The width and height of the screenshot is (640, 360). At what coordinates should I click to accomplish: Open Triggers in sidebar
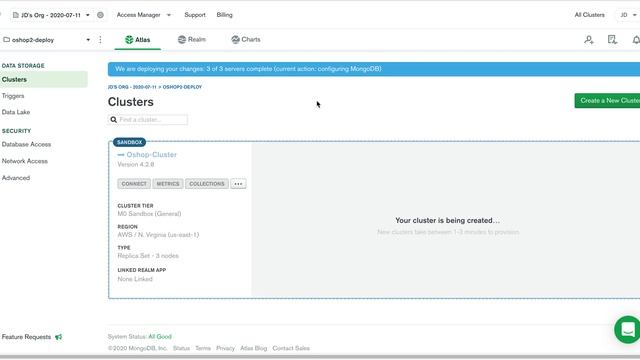13,96
